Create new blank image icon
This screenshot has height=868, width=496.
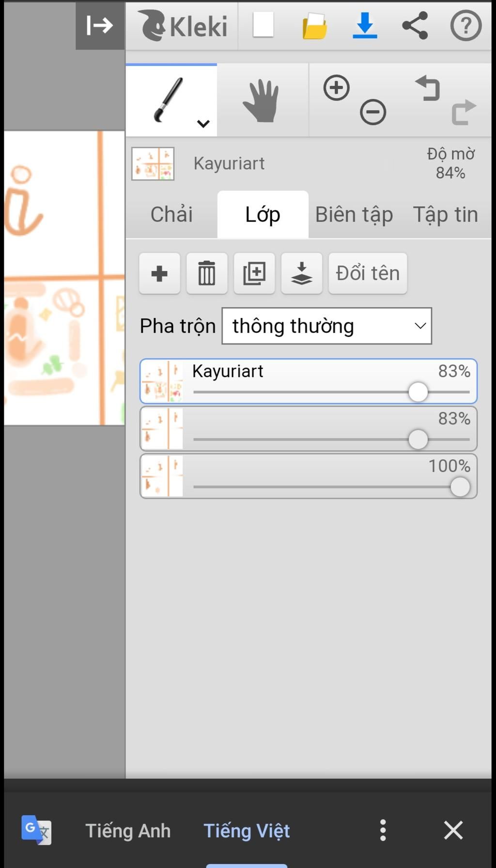click(263, 25)
